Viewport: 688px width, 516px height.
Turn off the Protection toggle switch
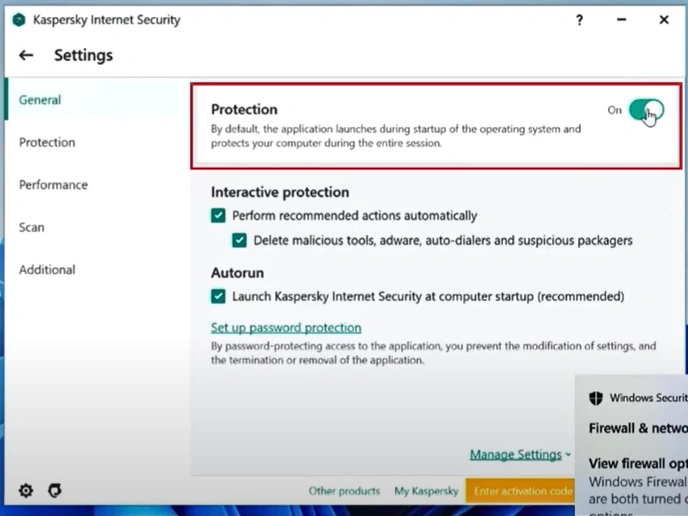click(x=646, y=110)
